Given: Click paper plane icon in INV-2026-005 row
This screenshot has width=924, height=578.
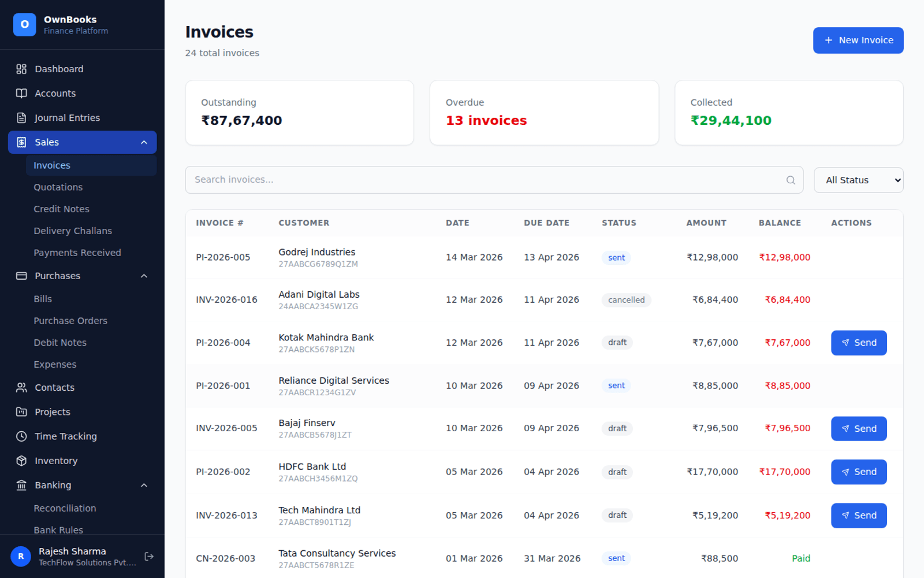Looking at the screenshot, I should (845, 429).
